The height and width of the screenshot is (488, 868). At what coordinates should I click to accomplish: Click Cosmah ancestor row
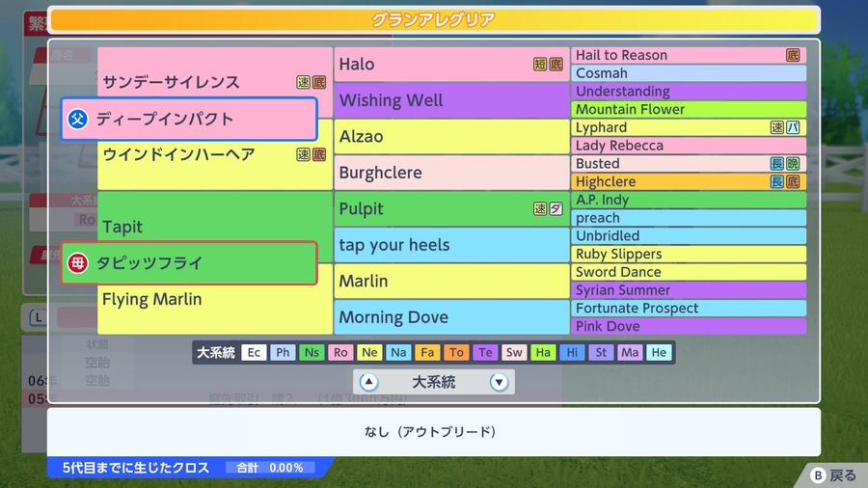coord(689,73)
